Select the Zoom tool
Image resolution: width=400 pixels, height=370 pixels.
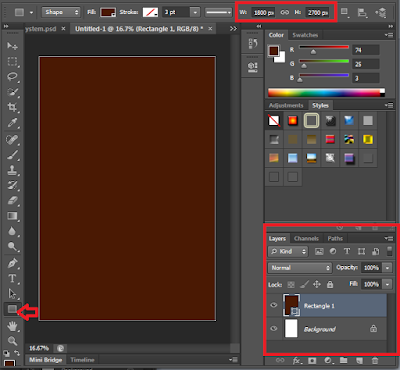pyautogui.click(x=12, y=341)
